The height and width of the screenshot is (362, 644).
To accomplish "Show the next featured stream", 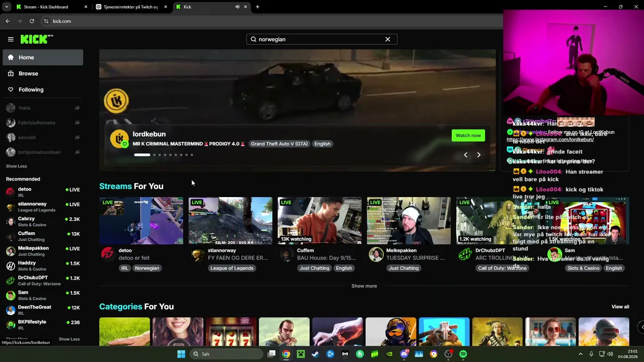I will click(478, 155).
